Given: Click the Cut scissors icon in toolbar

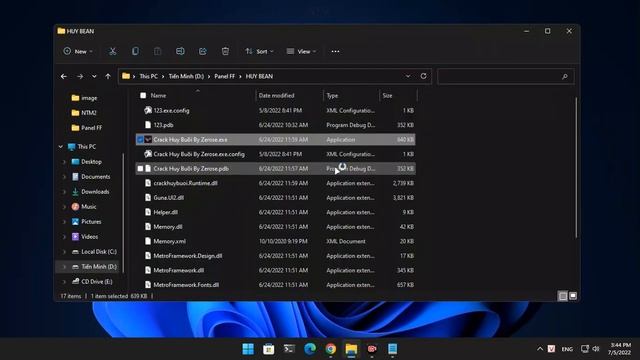Looking at the screenshot, I should click(x=112, y=51).
